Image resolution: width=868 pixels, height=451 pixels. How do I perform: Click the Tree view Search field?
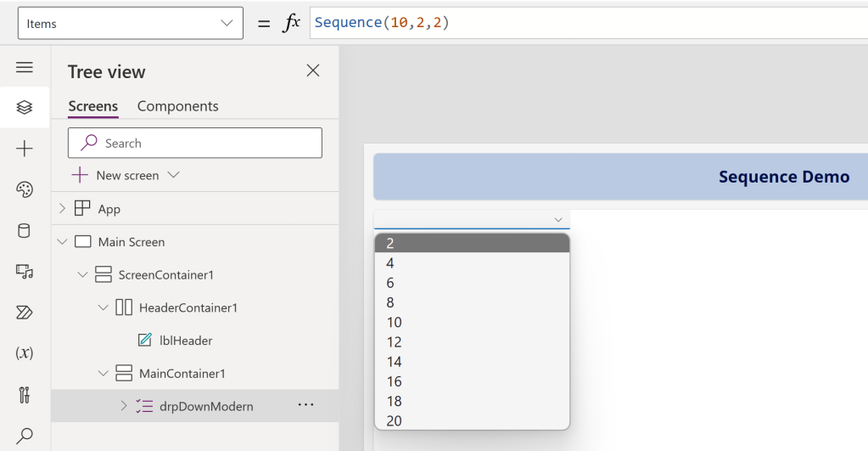point(195,144)
